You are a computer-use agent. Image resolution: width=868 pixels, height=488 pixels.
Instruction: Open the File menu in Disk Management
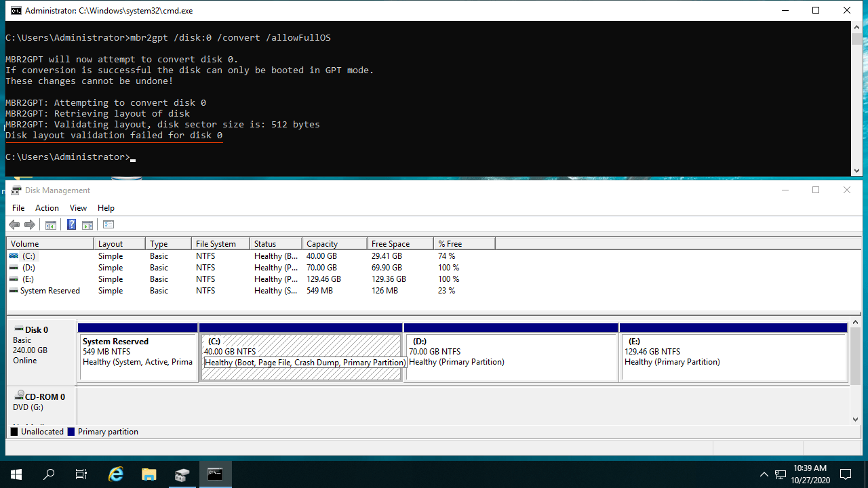pos(18,208)
